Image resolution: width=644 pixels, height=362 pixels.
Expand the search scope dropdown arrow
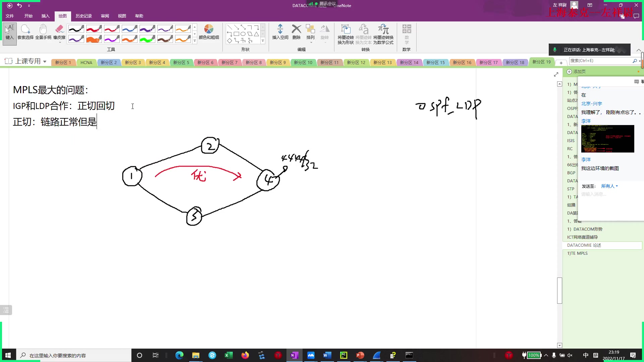pos(640,61)
